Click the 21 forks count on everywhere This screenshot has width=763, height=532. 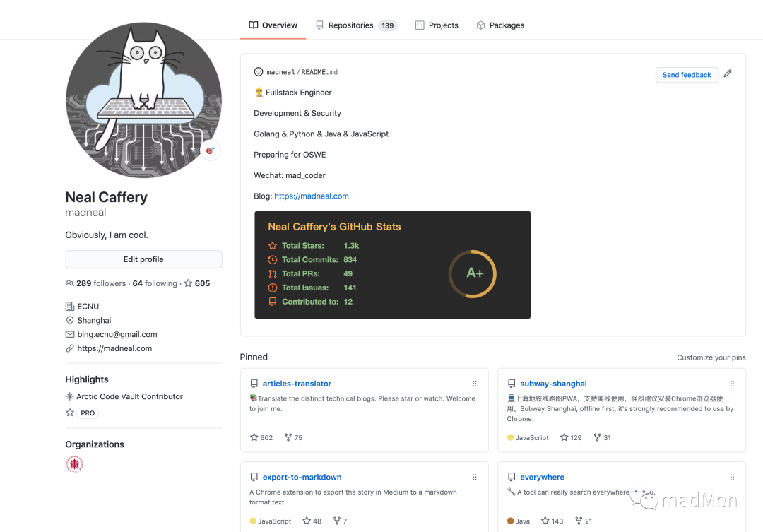pyautogui.click(x=584, y=521)
